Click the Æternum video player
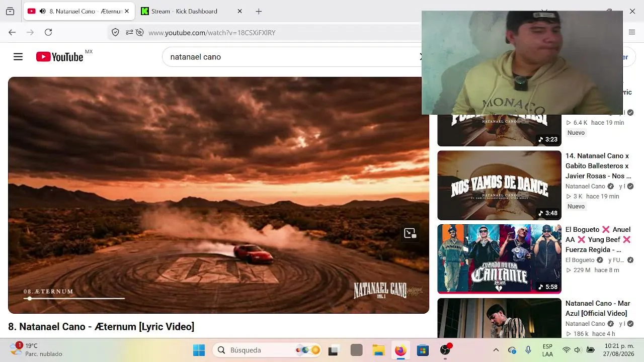Screen dimensions: 644x362 point(218,195)
